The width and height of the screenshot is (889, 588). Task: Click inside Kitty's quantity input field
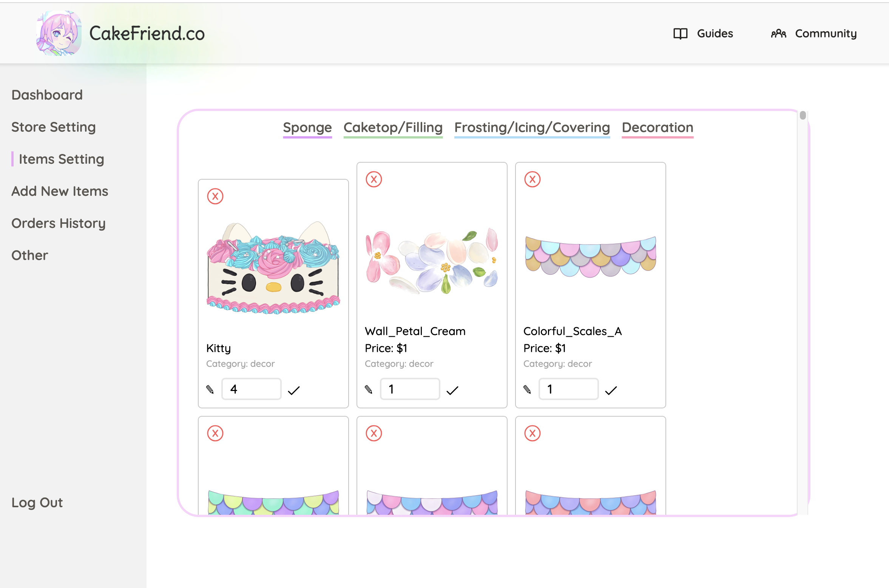[x=251, y=389]
